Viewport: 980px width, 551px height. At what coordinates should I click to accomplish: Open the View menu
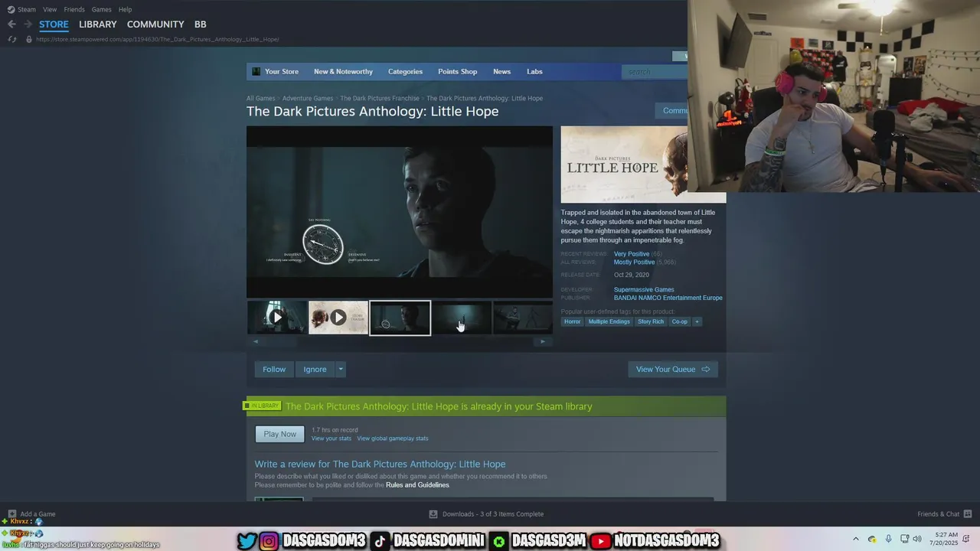[x=50, y=9]
